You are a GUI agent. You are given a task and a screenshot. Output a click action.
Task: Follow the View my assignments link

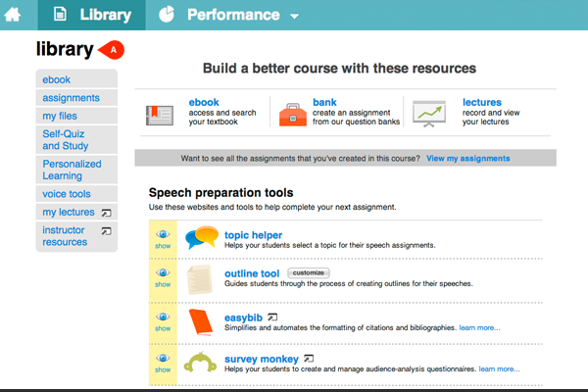pos(467,158)
